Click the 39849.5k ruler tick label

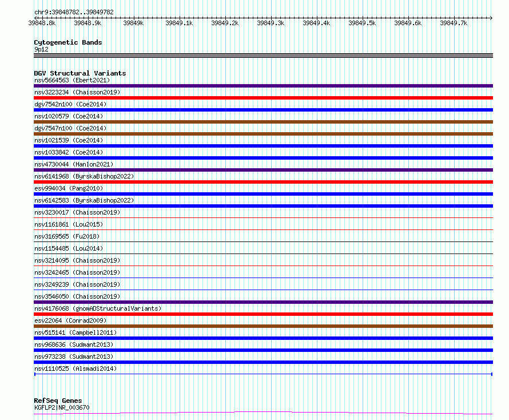(362, 23)
